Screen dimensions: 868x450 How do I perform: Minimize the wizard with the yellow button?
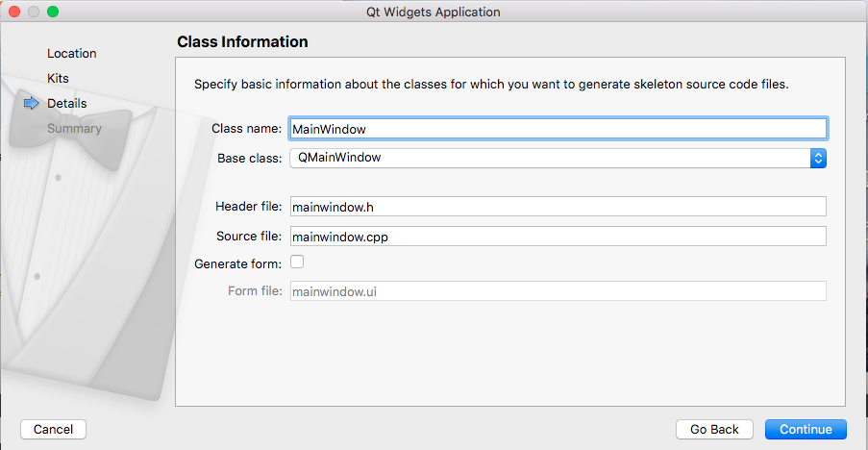pyautogui.click(x=34, y=12)
